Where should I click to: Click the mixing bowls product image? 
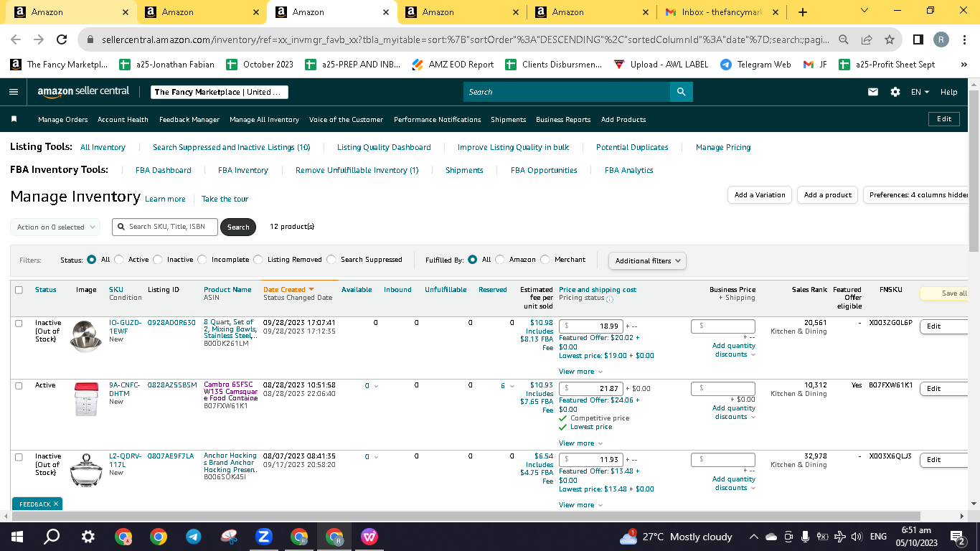pyautogui.click(x=86, y=335)
